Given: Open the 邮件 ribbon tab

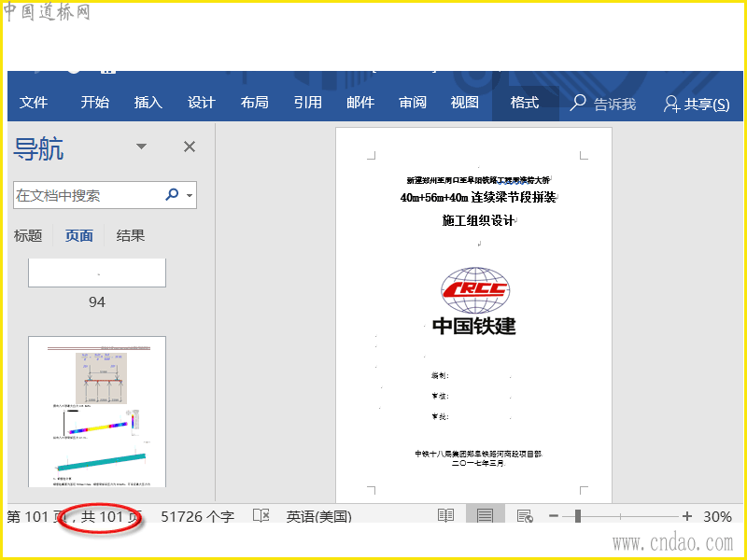Looking at the screenshot, I should click(360, 102).
